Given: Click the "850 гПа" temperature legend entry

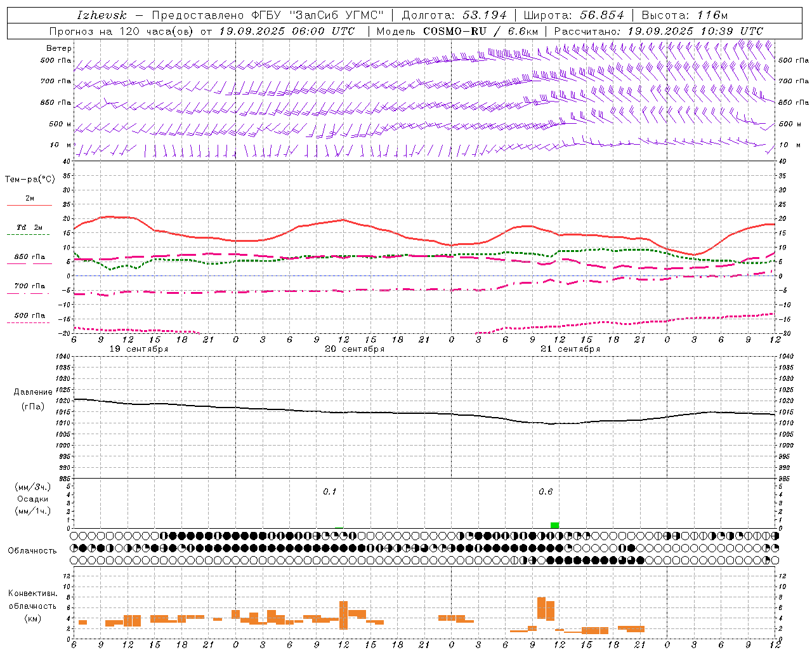Looking at the screenshot, I should 30,257.
